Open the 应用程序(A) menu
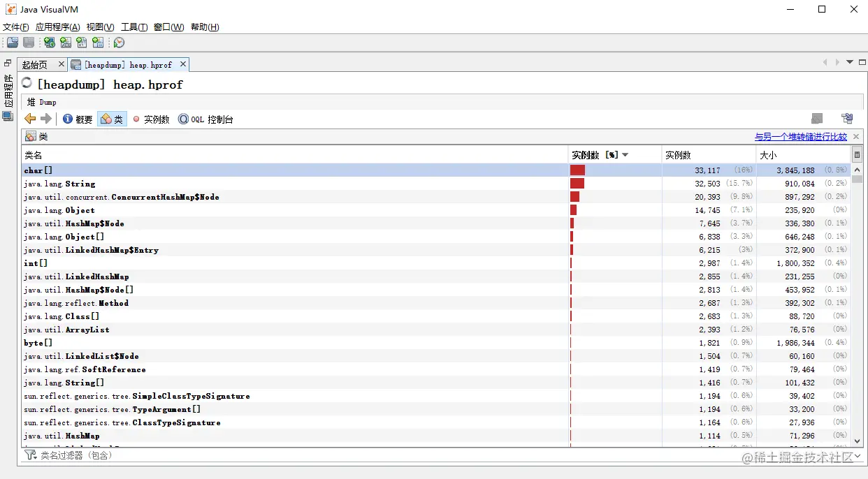868x479 pixels. 57,27
